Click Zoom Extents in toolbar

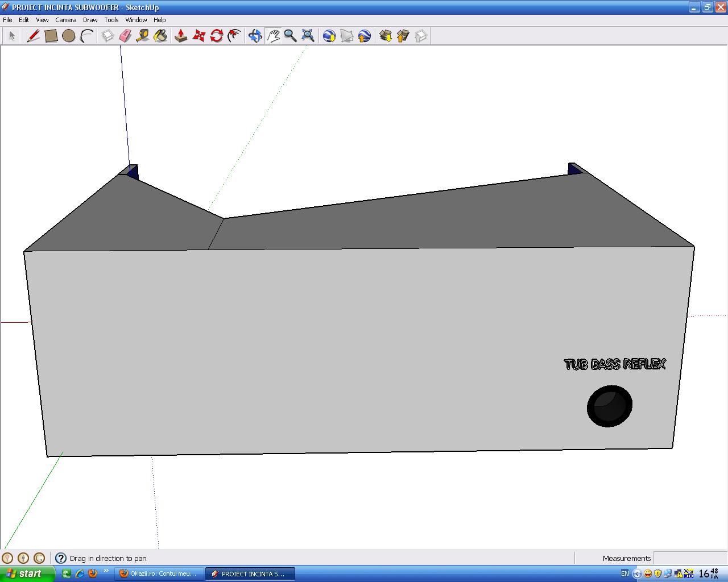pyautogui.click(x=308, y=36)
